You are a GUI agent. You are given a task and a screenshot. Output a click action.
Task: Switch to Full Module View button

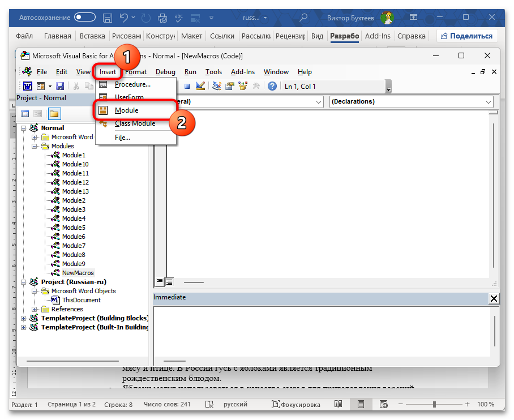[x=169, y=281]
